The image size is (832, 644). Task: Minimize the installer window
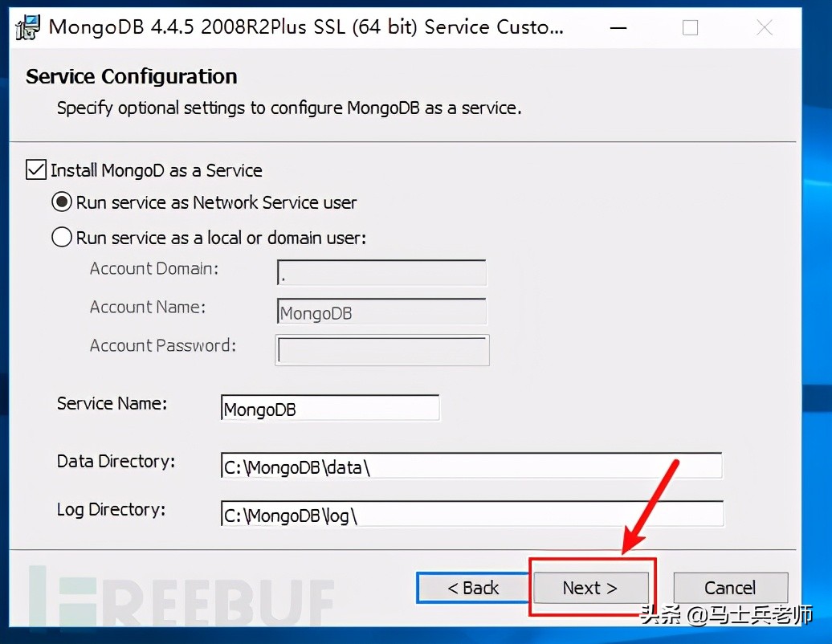pyautogui.click(x=618, y=27)
